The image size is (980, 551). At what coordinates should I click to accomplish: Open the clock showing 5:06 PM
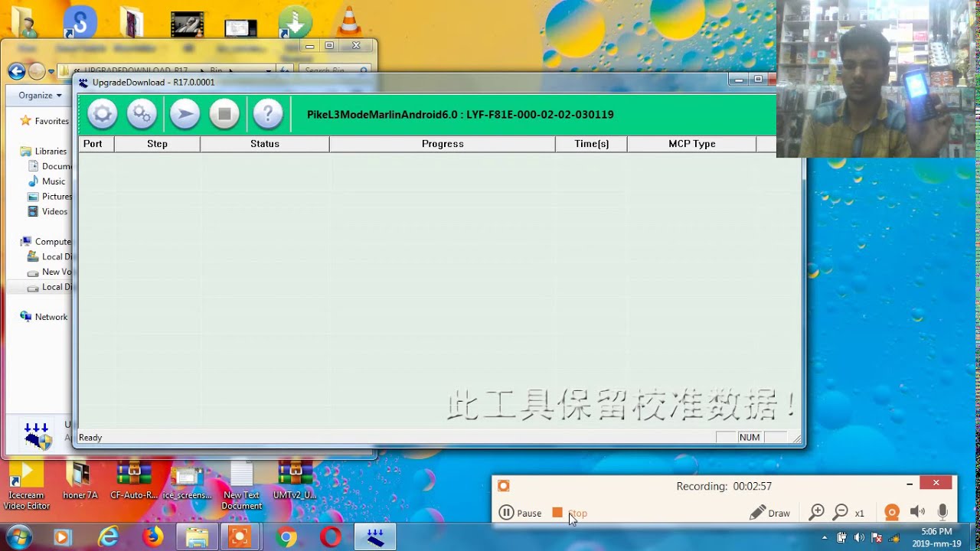tap(936, 537)
